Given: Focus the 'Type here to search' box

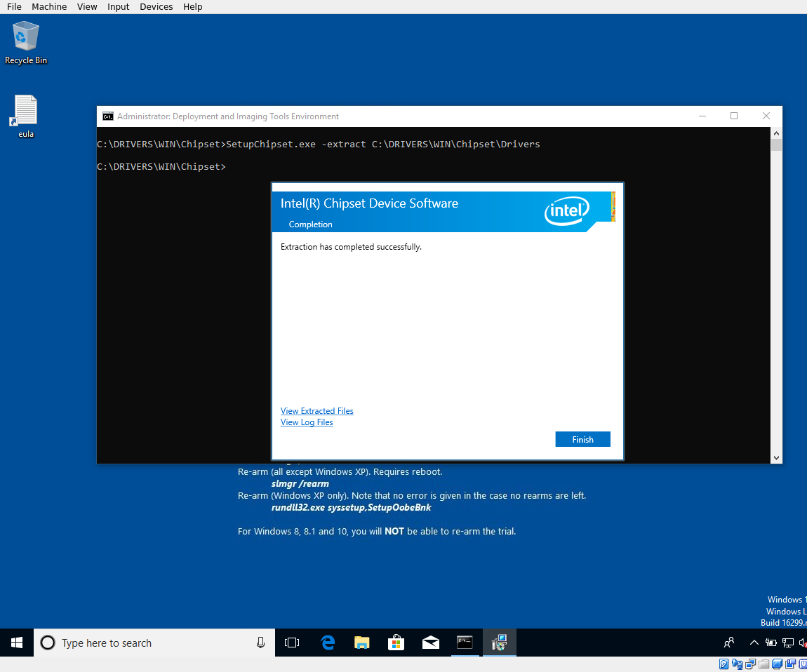Looking at the screenshot, I should 154,643.
